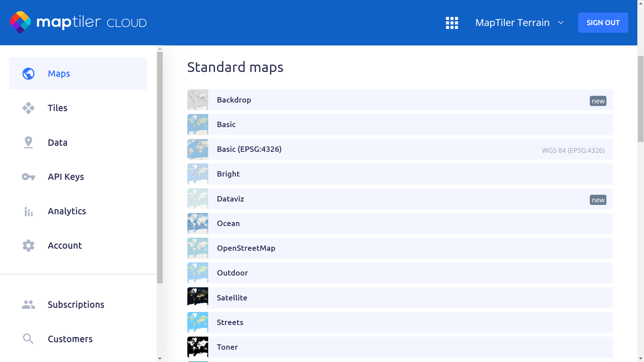Click the MapTiler Cloud logo
Image resolution: width=644 pixels, height=362 pixels.
78,23
